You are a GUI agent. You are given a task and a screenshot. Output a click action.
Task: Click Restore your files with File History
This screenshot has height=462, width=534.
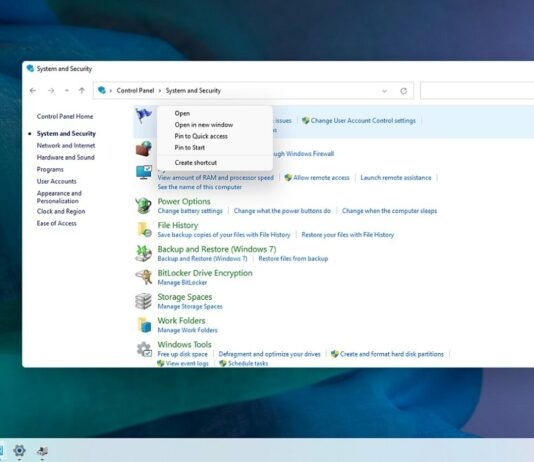pyautogui.click(x=348, y=235)
